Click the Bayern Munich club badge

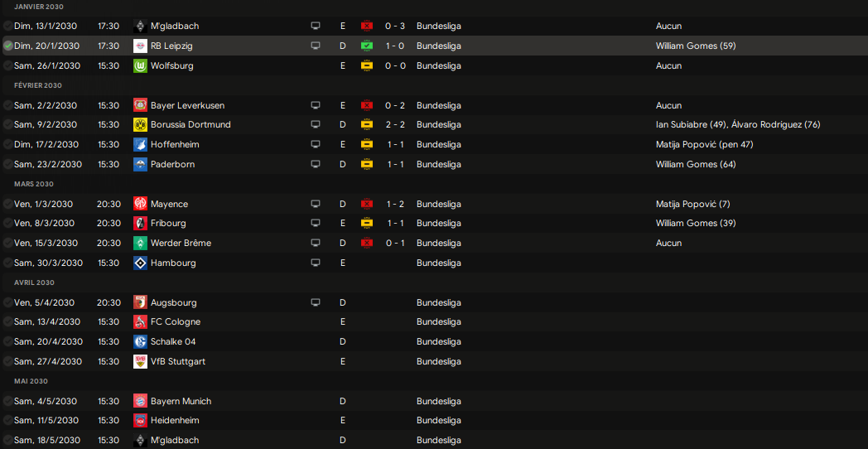[140, 401]
